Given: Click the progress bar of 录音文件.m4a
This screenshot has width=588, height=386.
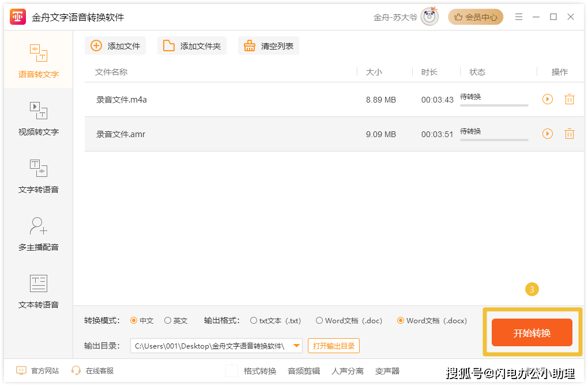Looking at the screenshot, I should pyautogui.click(x=494, y=105).
